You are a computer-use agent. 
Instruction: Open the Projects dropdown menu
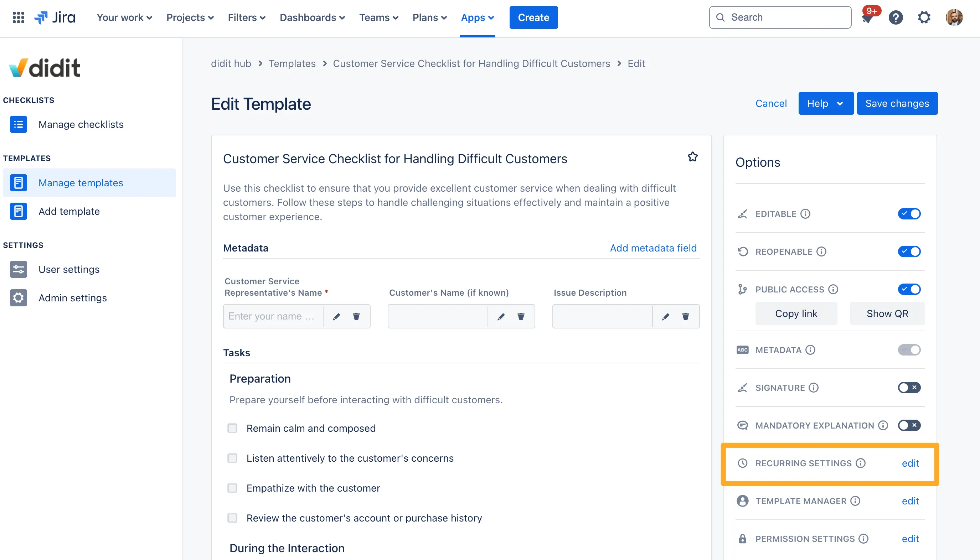click(x=190, y=18)
